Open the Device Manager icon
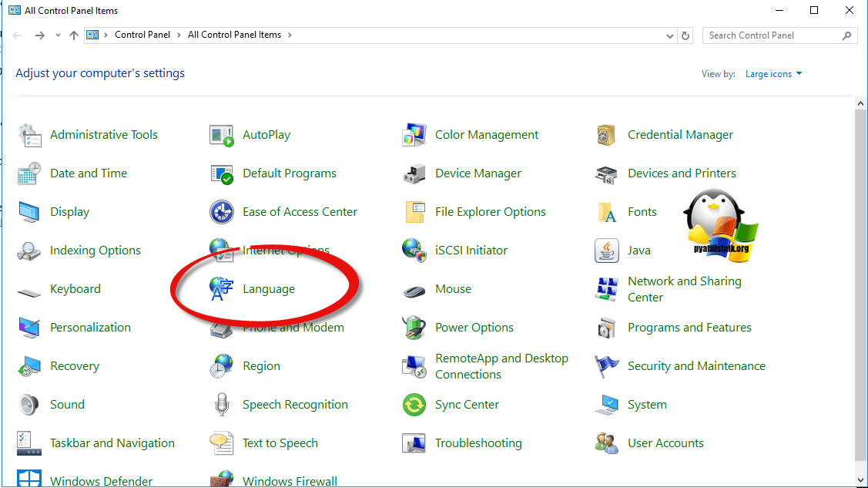Image resolution: width=868 pixels, height=488 pixels. pyautogui.click(x=414, y=173)
